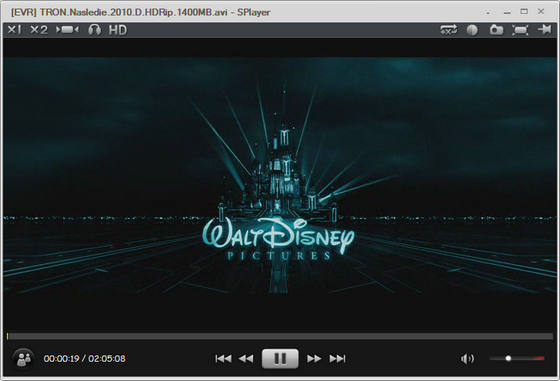560x381 pixels.
Task: Pause the playback
Action: (280, 359)
